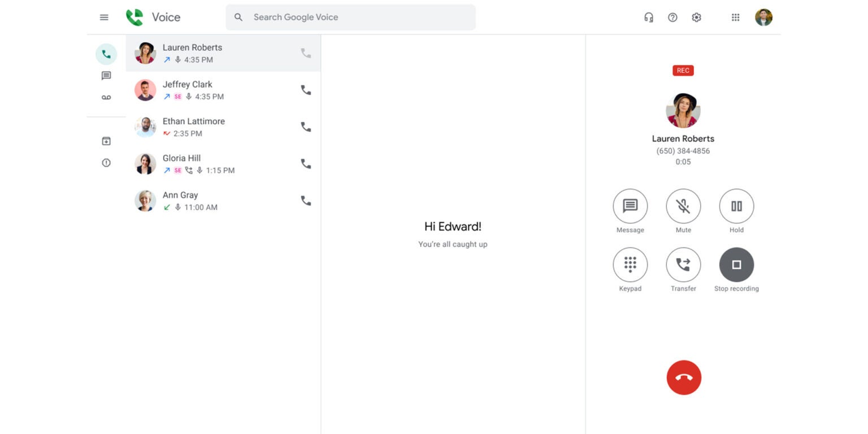Open the Google apps grid
Image resolution: width=868 pixels, height=434 pixels.
click(735, 18)
